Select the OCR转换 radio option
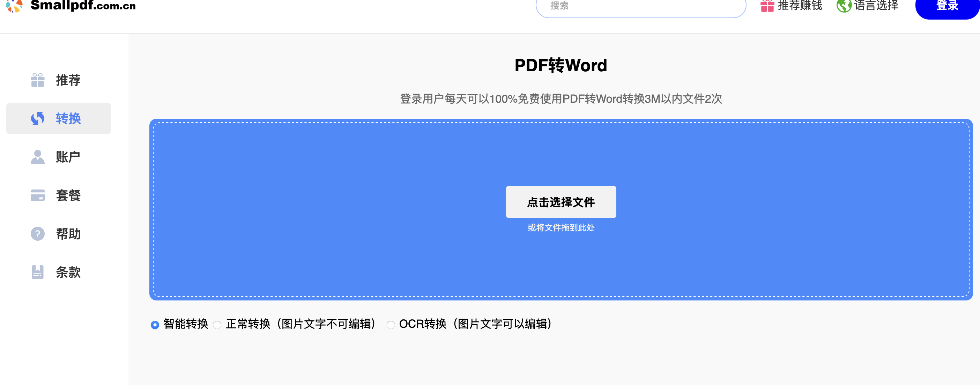Screen dimensions: 980x385 click(x=391, y=325)
